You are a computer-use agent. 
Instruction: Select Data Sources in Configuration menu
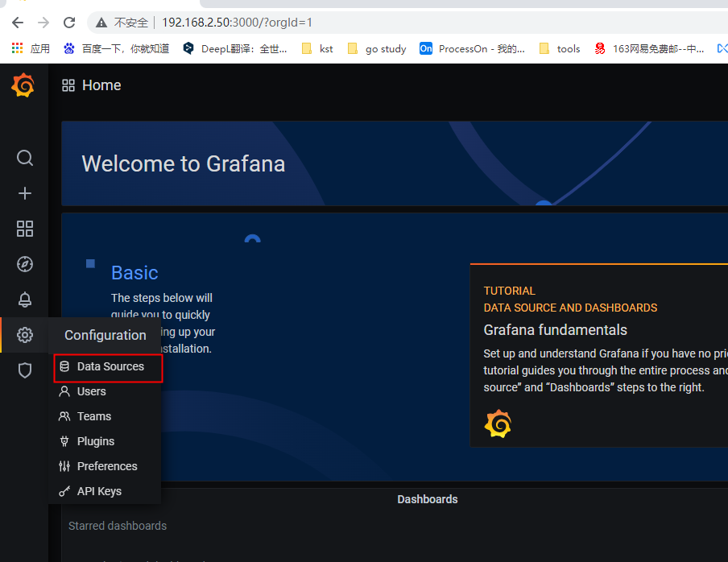click(108, 366)
